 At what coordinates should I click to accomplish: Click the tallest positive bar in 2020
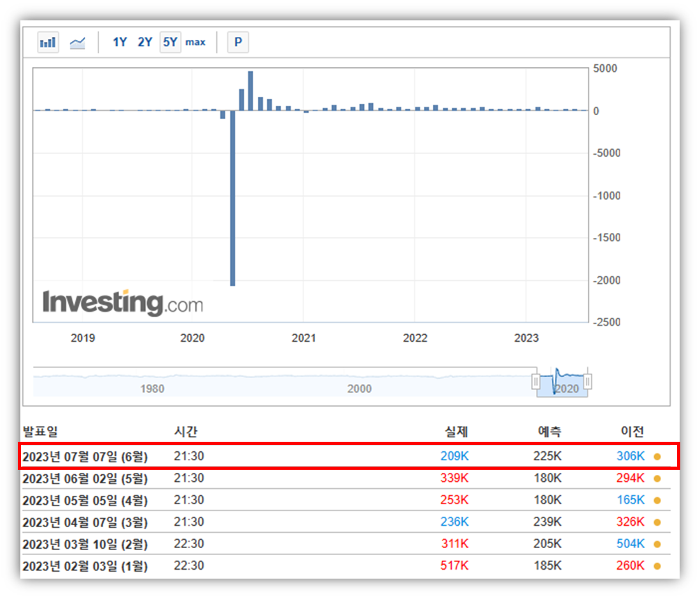click(251, 90)
